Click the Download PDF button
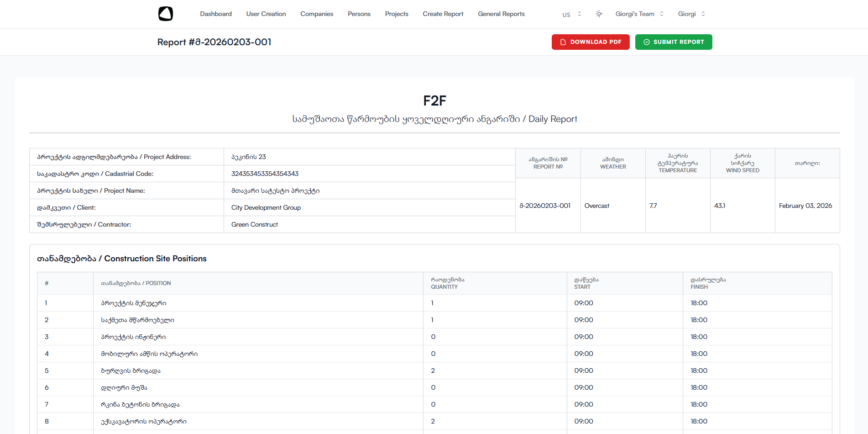Viewport: 868px width, 434px height. click(x=591, y=42)
